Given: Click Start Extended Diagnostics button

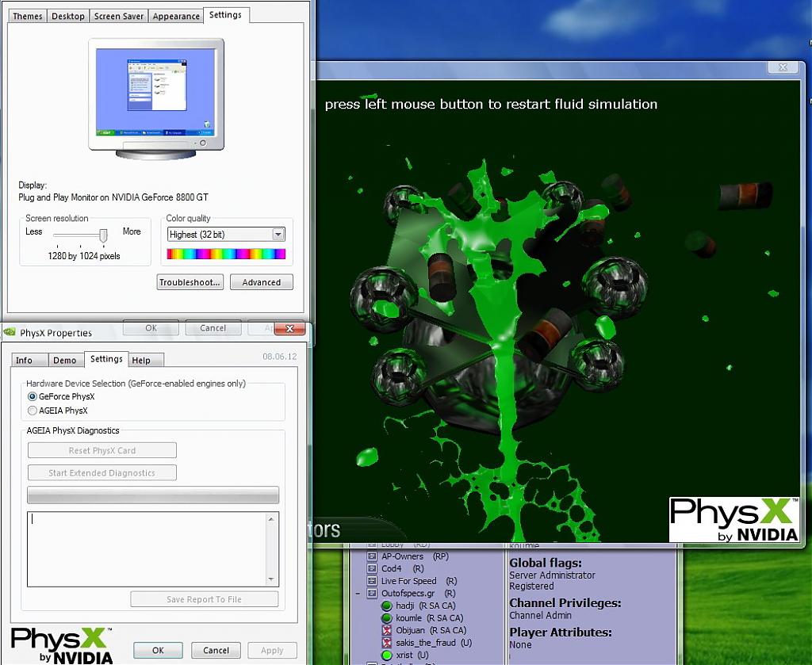Looking at the screenshot, I should tap(102, 472).
